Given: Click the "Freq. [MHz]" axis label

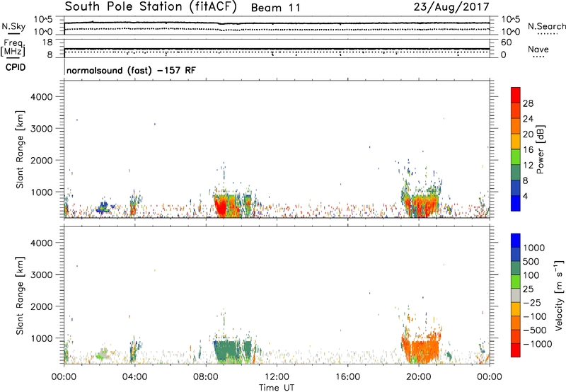Looking at the screenshot, I should (13, 47).
